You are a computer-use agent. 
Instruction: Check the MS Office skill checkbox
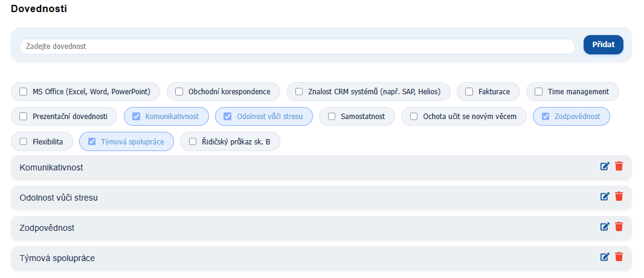tap(24, 92)
